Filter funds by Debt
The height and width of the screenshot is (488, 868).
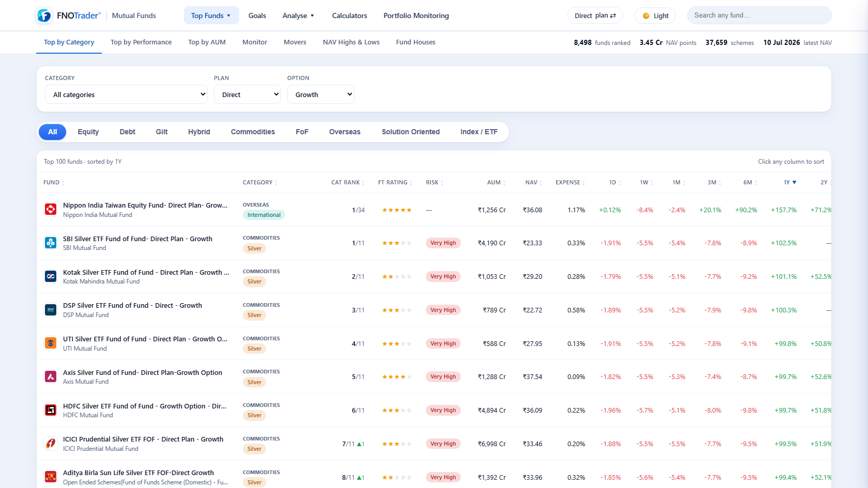(128, 132)
